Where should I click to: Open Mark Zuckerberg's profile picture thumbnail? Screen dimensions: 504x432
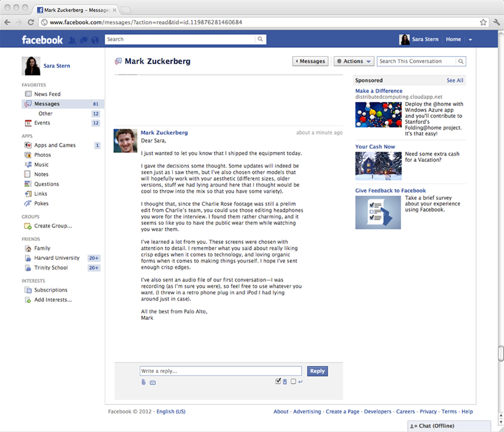point(125,141)
